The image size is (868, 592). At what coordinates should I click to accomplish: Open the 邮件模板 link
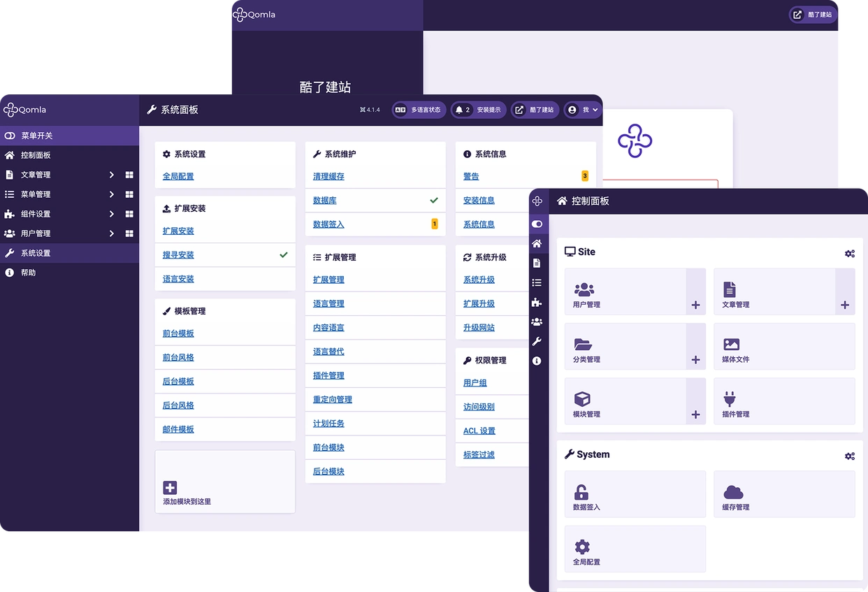[178, 430]
